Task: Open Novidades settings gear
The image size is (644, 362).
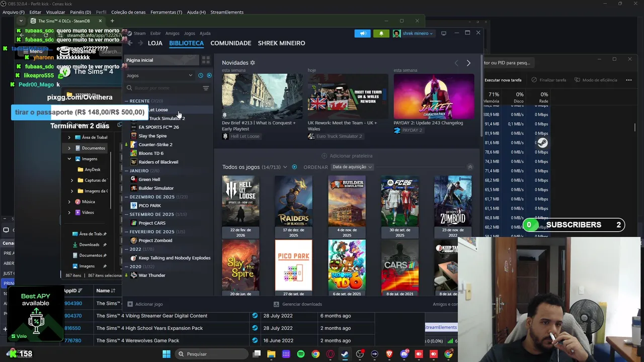Action: click(x=253, y=63)
